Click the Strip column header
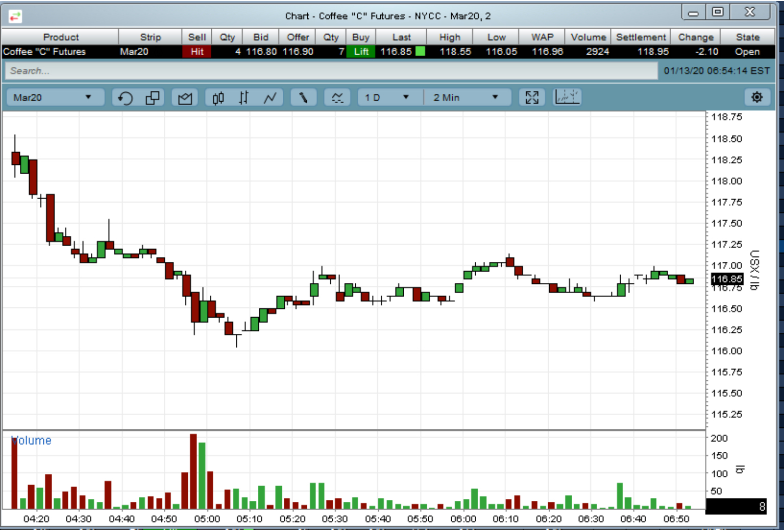 point(151,37)
